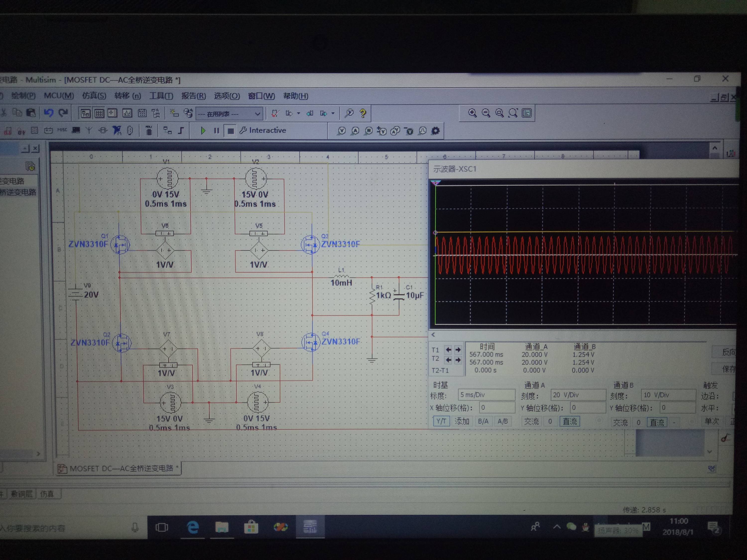
Task: Click the probe settings gear icon
Action: pyautogui.click(x=436, y=131)
